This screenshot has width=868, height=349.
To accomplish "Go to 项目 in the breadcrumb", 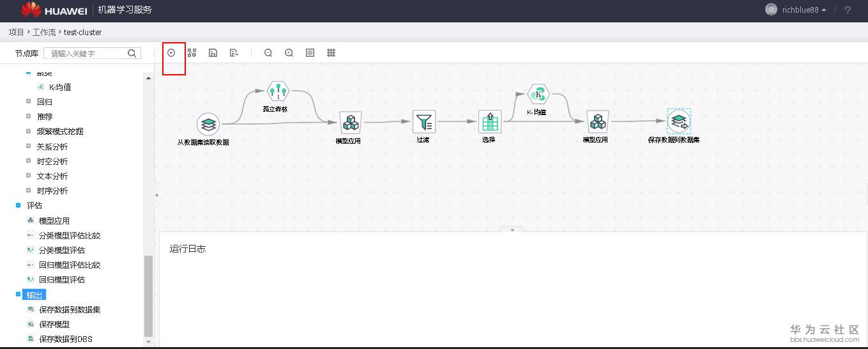I will coord(17,32).
